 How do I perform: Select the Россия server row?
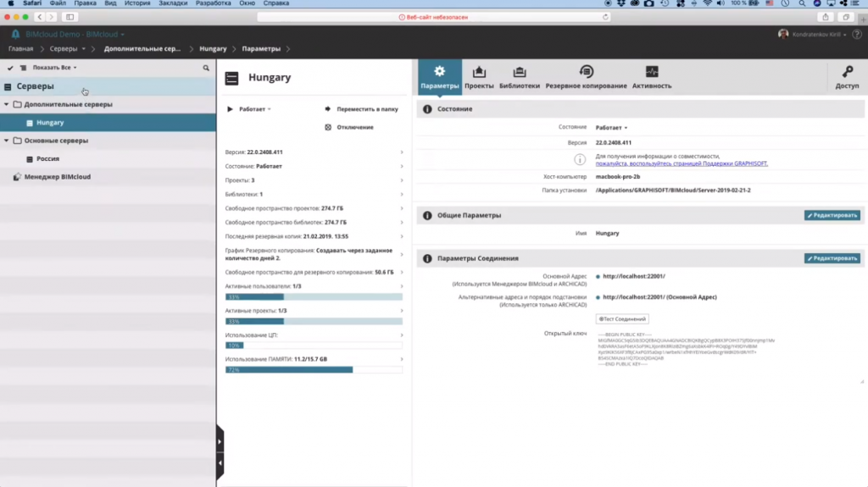pyautogui.click(x=108, y=159)
